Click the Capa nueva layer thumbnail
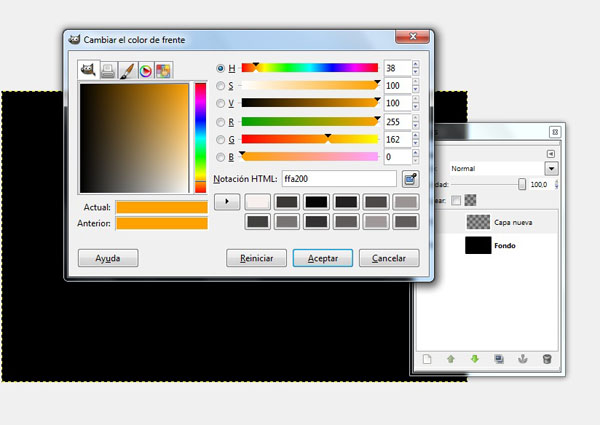Screen dimensions: 600x425 [x=478, y=222]
